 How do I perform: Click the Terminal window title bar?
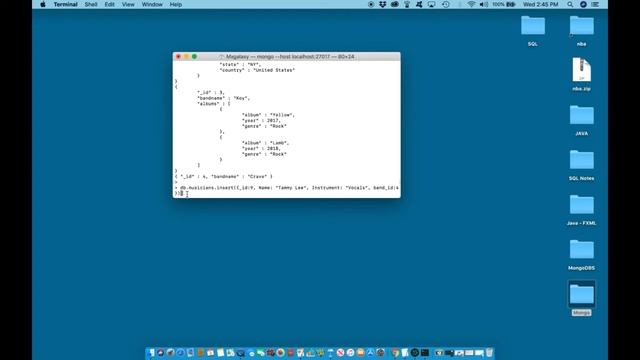coord(287,57)
